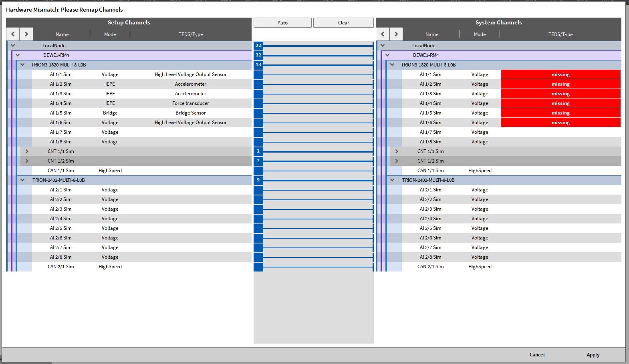Image resolution: width=629 pixels, height=364 pixels.
Task: Collapse DEWE3-RM4 in System Channels
Action: [x=387, y=55]
